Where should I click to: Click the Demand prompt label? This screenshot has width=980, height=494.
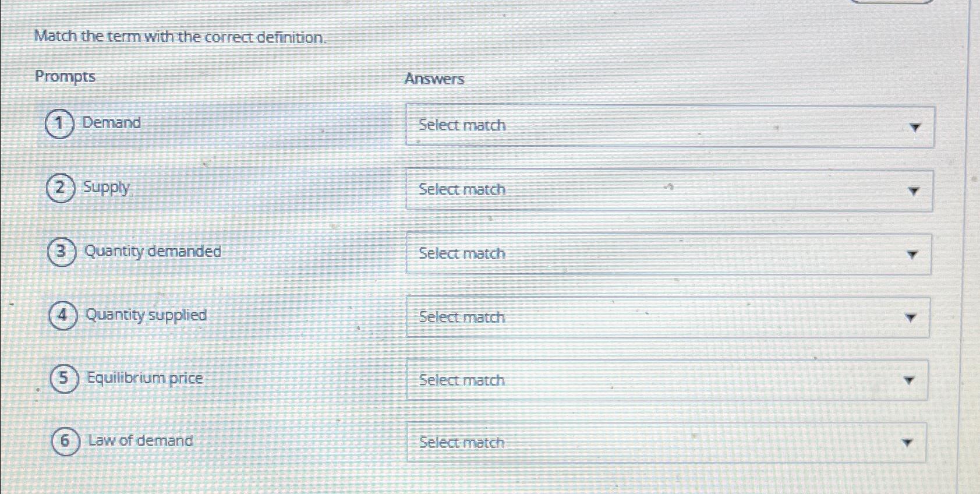[x=111, y=123]
